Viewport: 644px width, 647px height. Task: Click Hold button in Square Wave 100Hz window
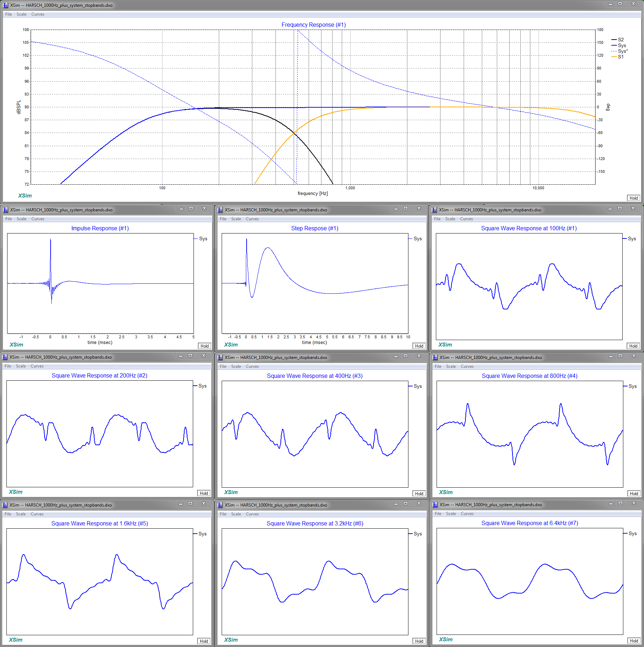click(x=633, y=346)
